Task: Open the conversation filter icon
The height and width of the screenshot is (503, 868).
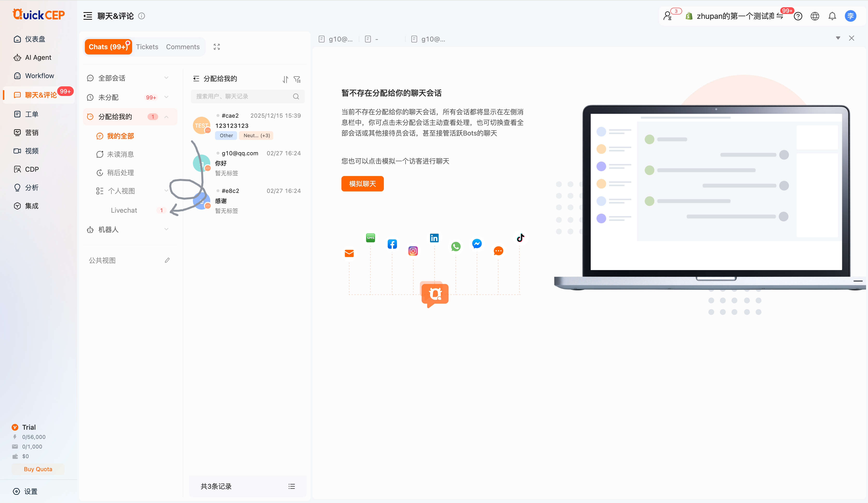Action: click(x=297, y=80)
